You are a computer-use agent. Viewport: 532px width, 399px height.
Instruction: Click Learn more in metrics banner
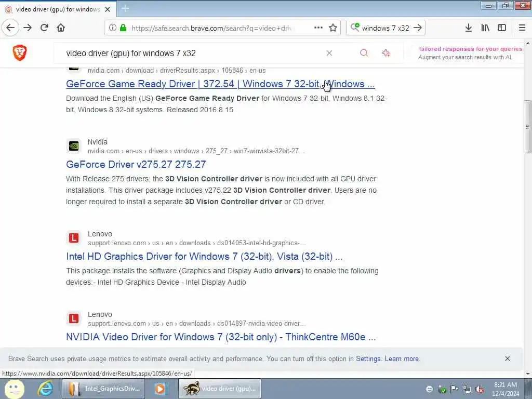tap(402, 358)
